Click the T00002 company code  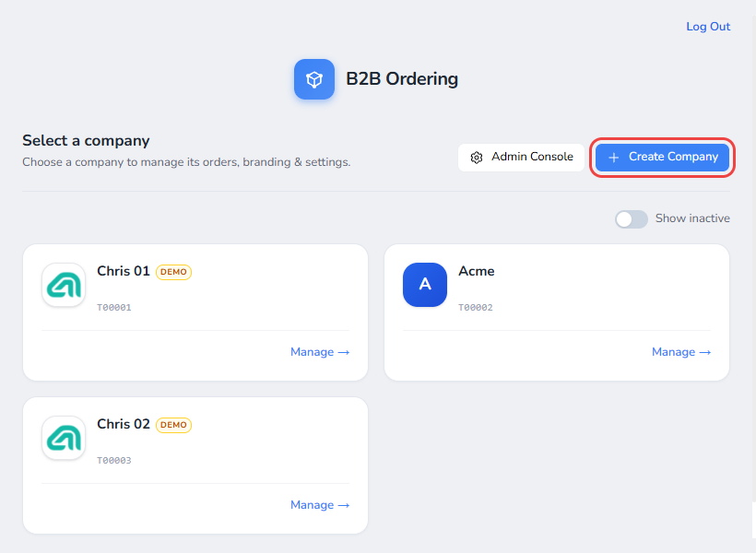(x=476, y=307)
